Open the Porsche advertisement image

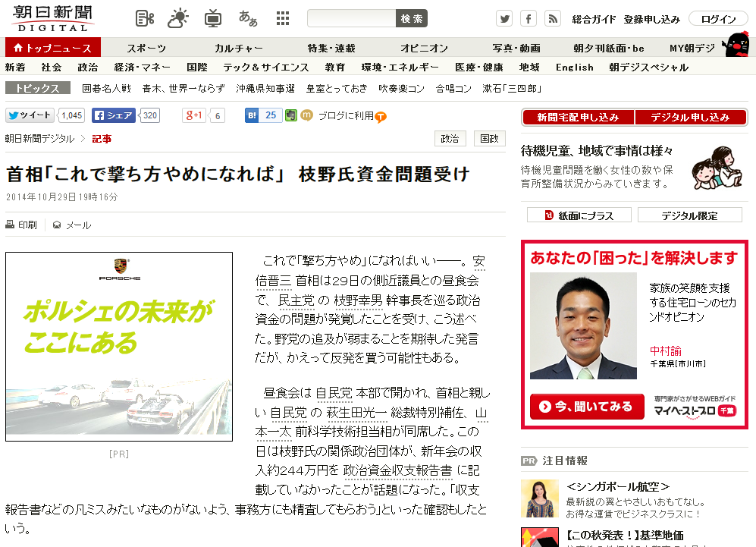[119, 347]
